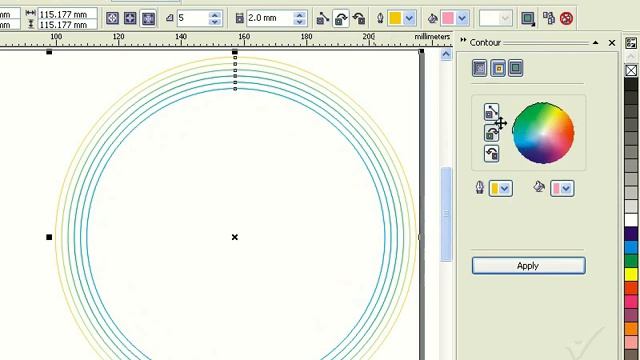Select bright blue swatch in color palette
The height and width of the screenshot is (360, 640).
click(x=631, y=247)
